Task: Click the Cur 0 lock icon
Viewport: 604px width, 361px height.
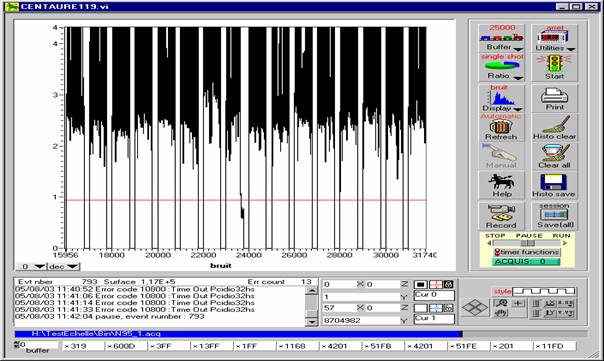Action: pos(448,285)
